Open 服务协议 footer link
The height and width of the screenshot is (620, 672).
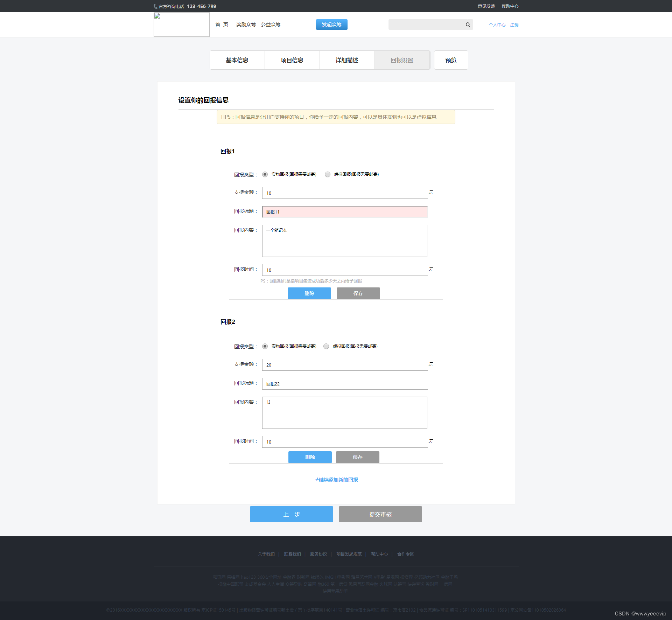pyautogui.click(x=318, y=554)
